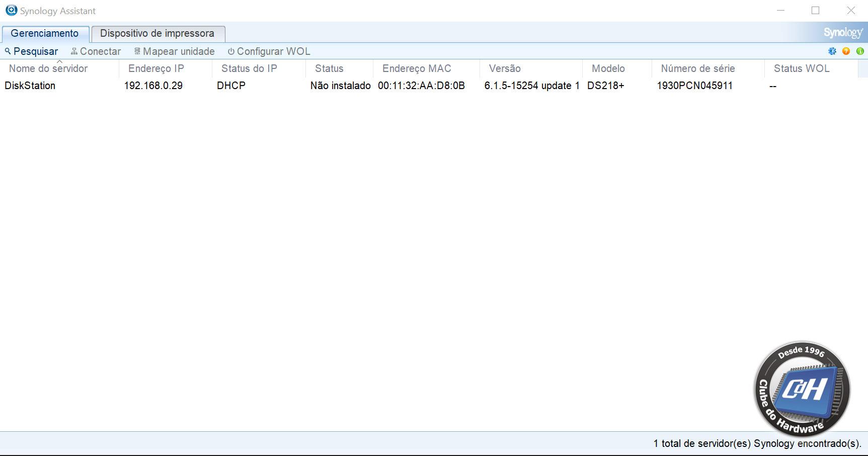Sort by Status do IP column header

tap(259, 68)
